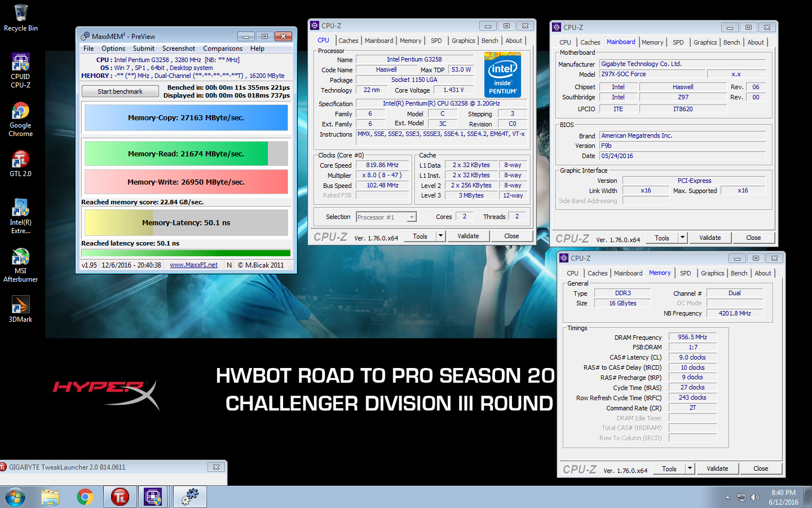Click Start benchmark in MaxxMEM

coord(120,91)
